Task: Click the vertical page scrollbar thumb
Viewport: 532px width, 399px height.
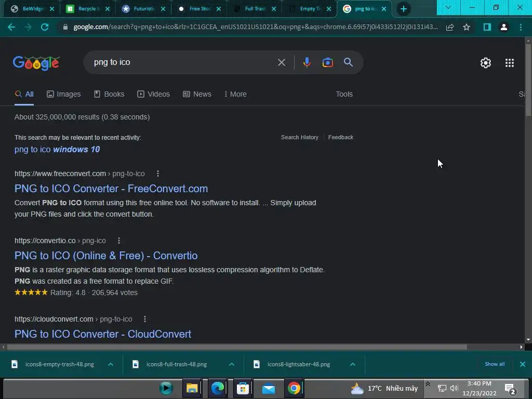Action: 528,80
